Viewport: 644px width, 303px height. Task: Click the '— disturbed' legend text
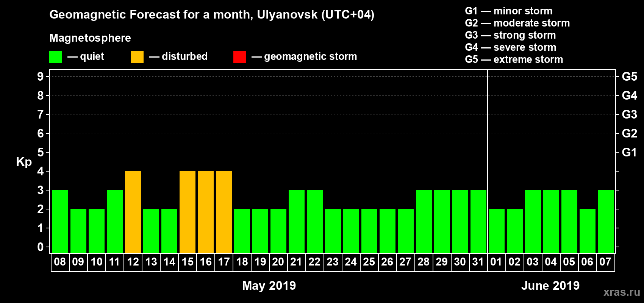(178, 56)
